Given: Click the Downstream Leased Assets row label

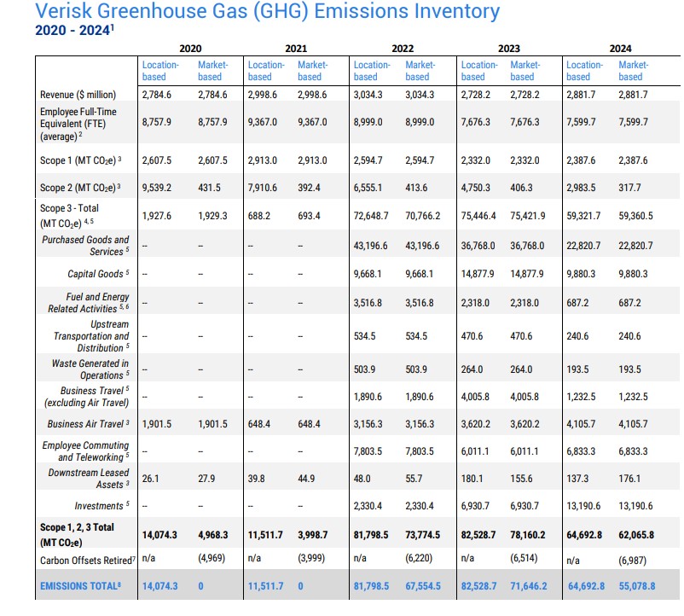Looking at the screenshot, I should click(x=88, y=479).
